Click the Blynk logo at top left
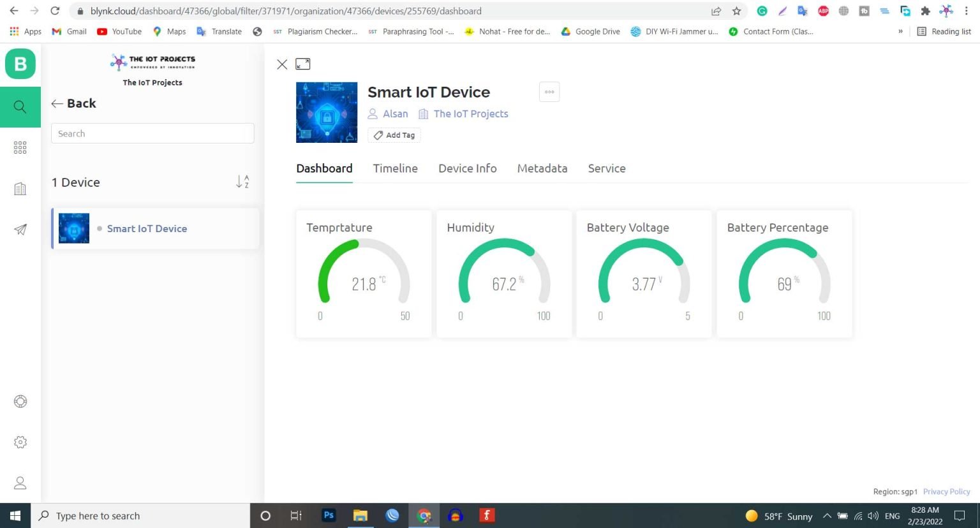The image size is (980, 528). pyautogui.click(x=20, y=64)
